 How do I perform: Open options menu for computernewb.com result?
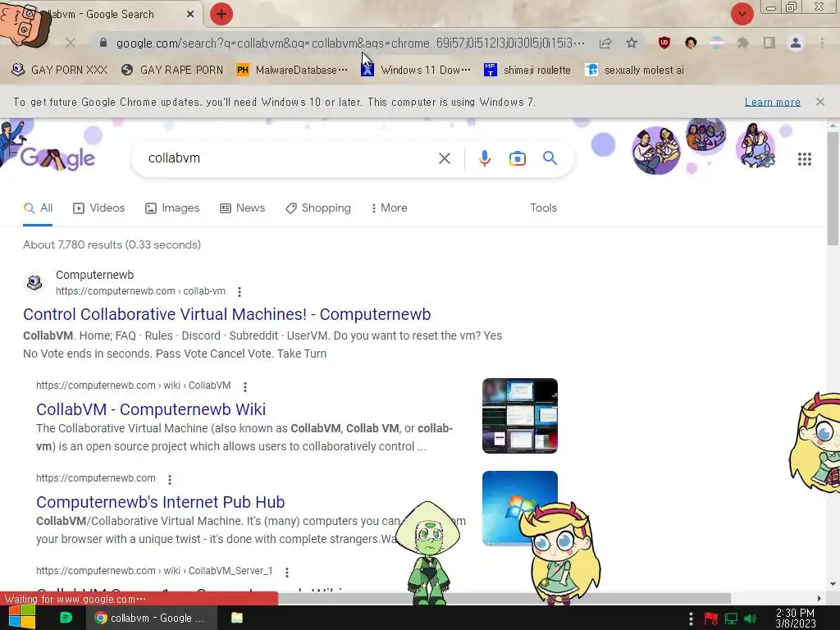pyautogui.click(x=169, y=479)
